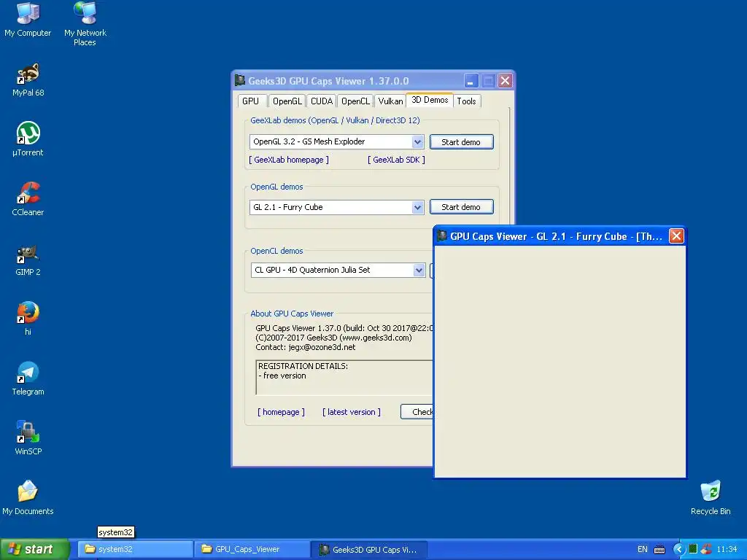Click the (C)2007-2017 Geeks3D copyright text
Image resolution: width=747 pixels, height=560 pixels.
click(333, 338)
